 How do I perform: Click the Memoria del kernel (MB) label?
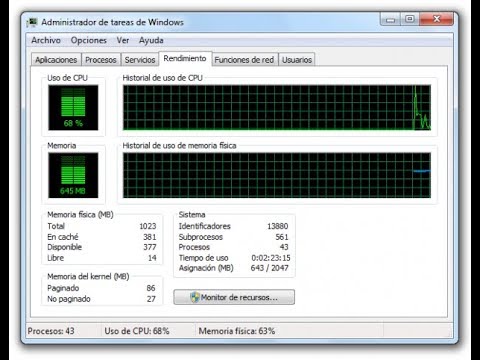click(x=88, y=277)
